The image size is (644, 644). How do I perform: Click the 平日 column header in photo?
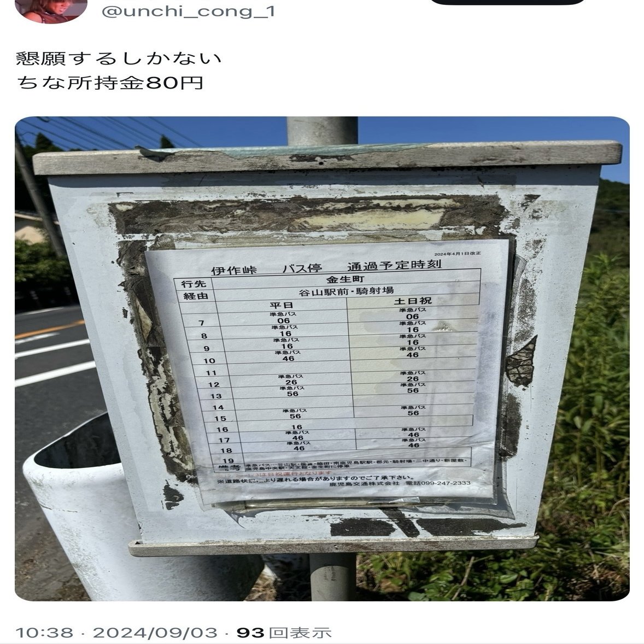click(281, 305)
